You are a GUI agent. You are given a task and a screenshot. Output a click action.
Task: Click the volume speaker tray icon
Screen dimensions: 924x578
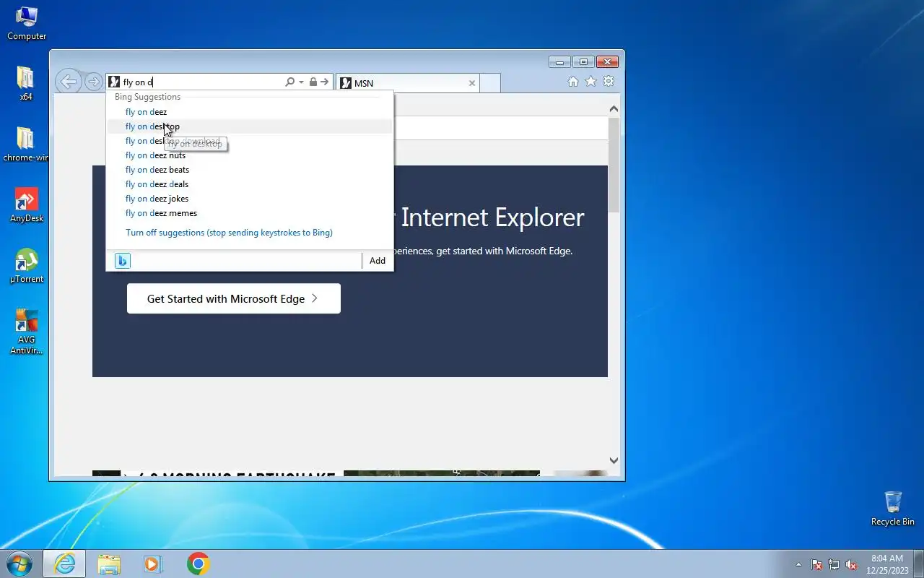click(851, 564)
